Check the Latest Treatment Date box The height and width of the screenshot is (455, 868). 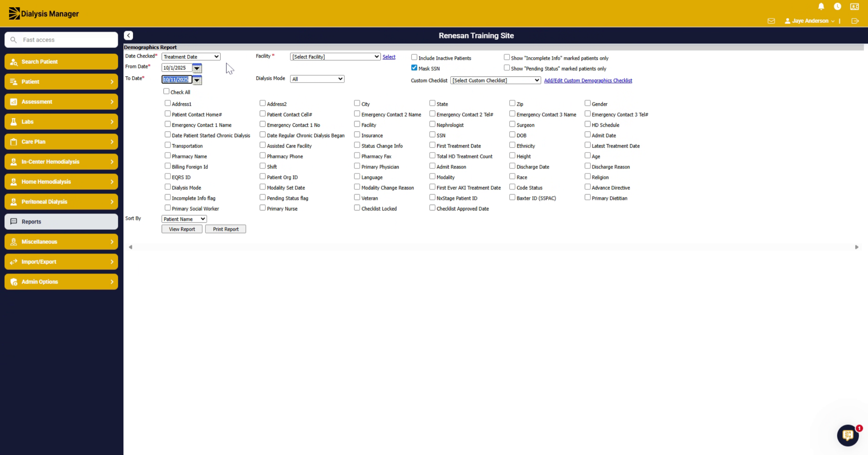[x=587, y=145]
